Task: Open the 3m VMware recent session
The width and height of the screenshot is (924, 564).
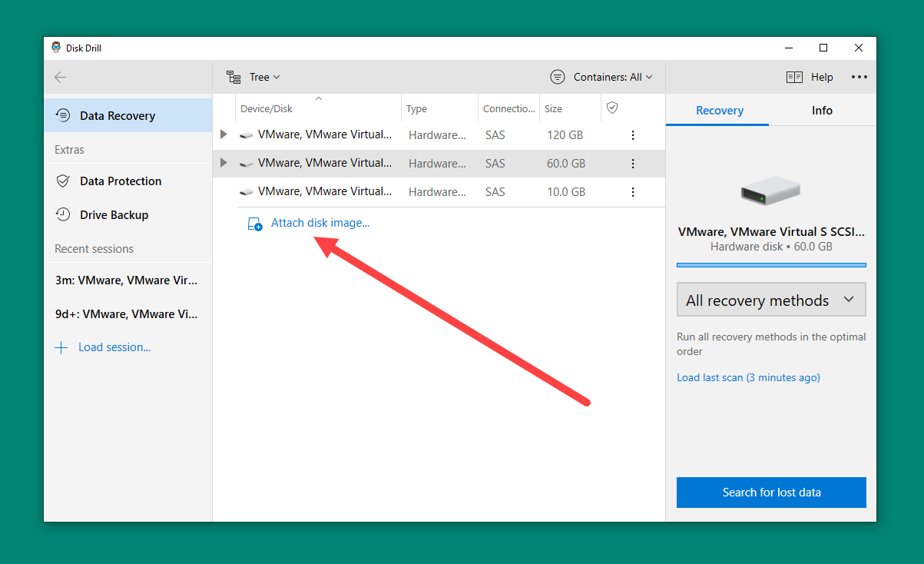Action: click(x=128, y=280)
